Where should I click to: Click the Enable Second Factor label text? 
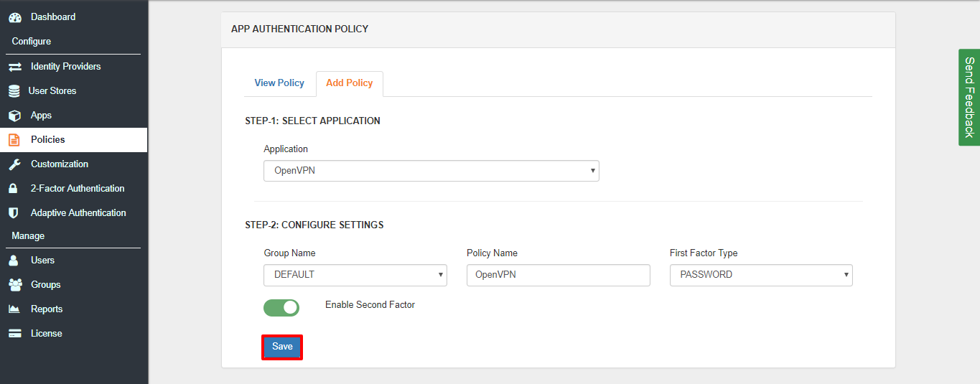tap(370, 305)
